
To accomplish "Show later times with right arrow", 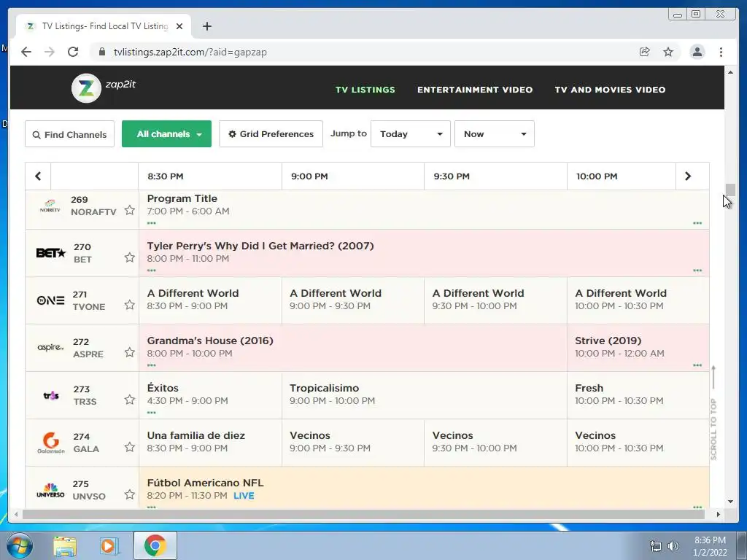I will point(687,176).
